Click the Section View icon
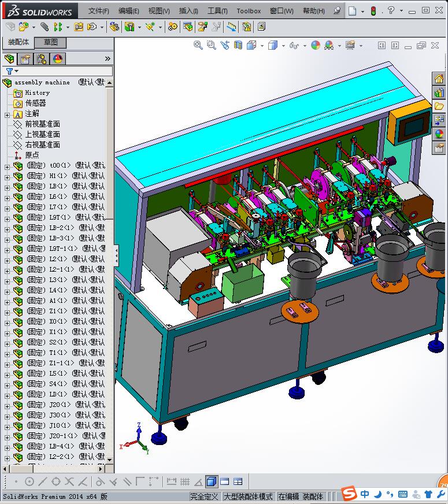The image size is (448, 504). click(x=238, y=45)
